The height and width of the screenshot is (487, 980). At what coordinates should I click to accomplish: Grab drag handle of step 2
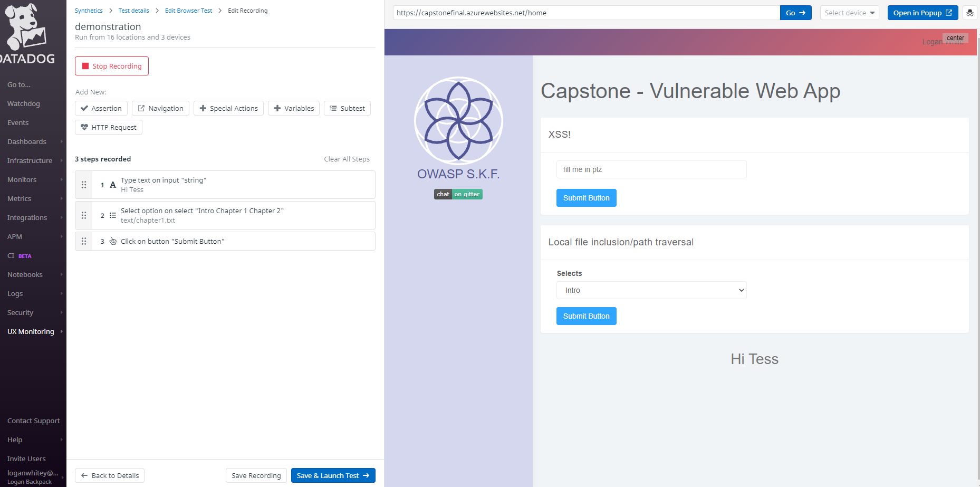[x=84, y=215]
